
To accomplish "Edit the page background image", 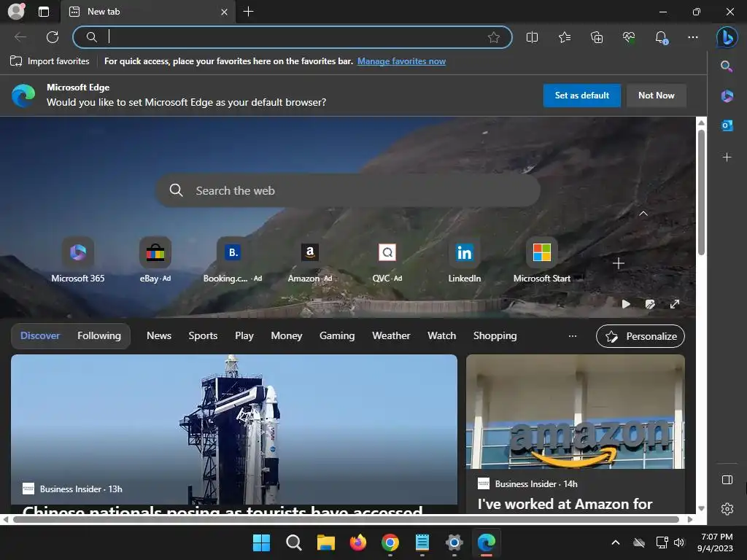I will tap(650, 304).
